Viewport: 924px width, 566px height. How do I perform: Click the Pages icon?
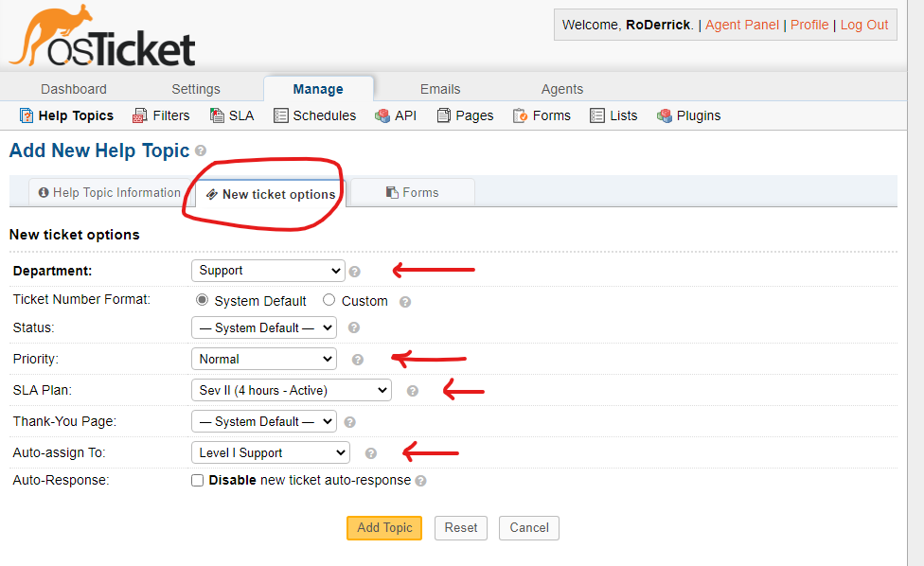(x=444, y=115)
